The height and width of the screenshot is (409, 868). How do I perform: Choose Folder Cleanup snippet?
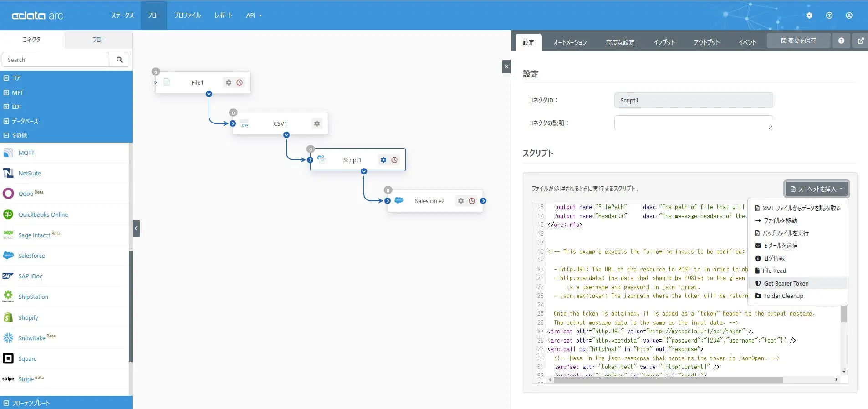(798, 296)
